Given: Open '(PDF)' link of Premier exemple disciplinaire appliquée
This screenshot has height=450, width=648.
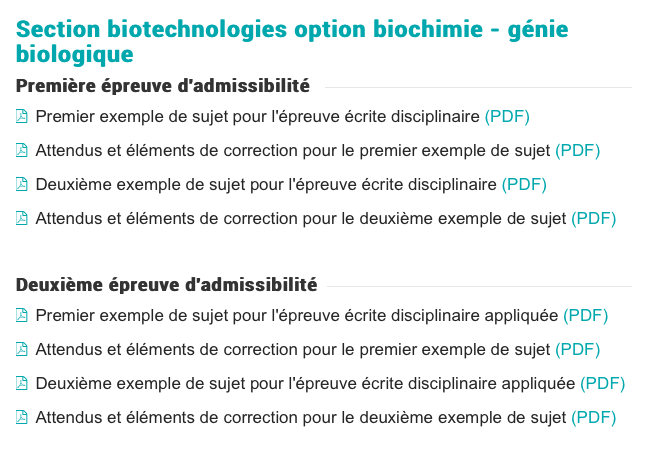Looking at the screenshot, I should [586, 316].
